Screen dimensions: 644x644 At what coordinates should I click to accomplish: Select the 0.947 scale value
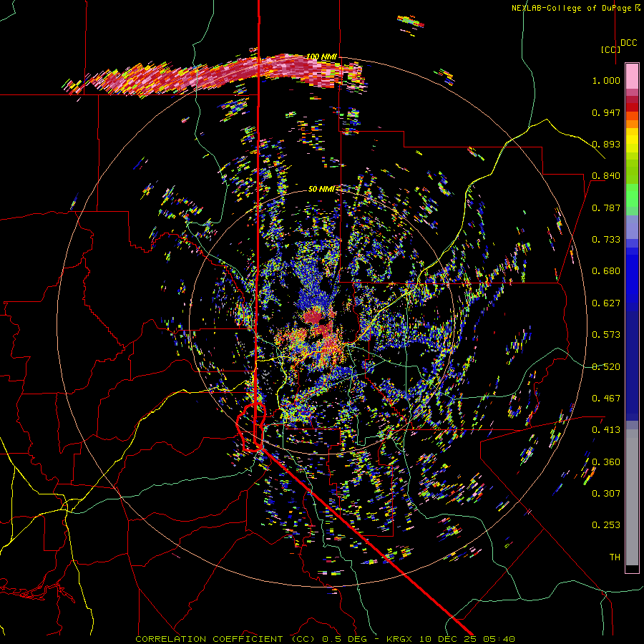(606, 112)
